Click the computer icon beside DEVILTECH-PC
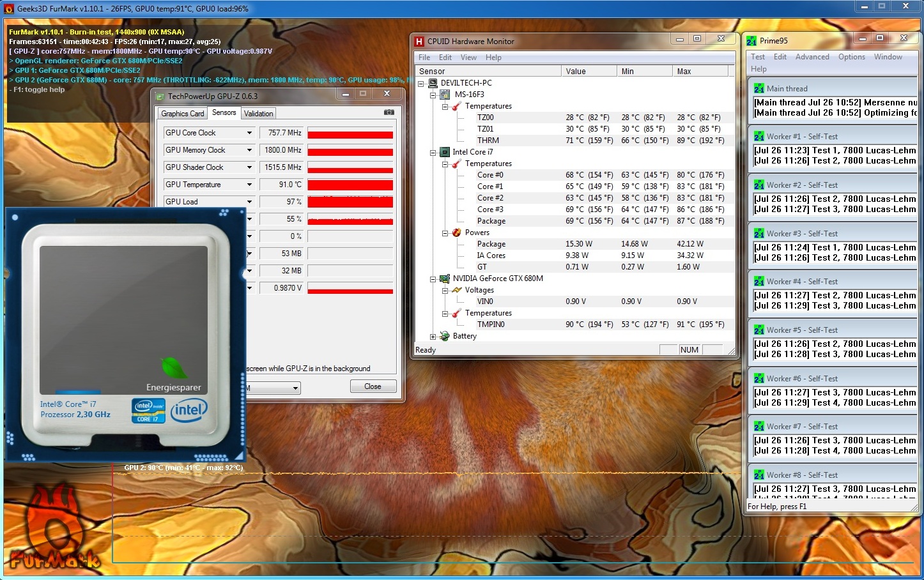The image size is (924, 580). (x=433, y=83)
